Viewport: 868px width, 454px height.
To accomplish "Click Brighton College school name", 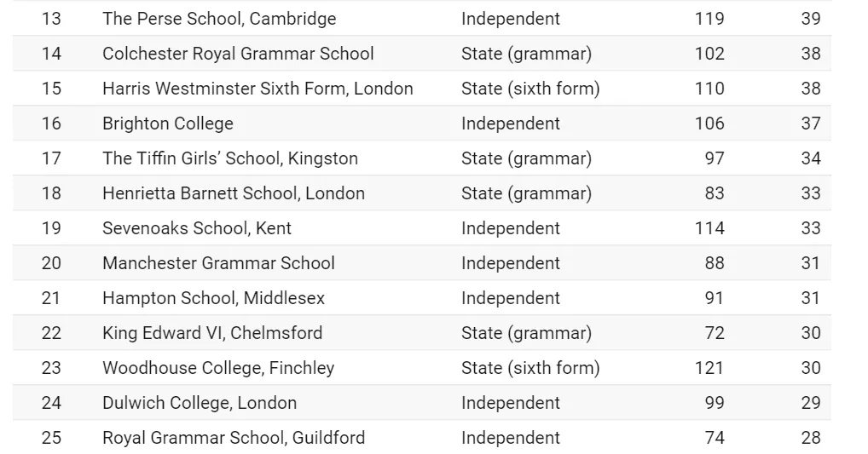I will 168,124.
